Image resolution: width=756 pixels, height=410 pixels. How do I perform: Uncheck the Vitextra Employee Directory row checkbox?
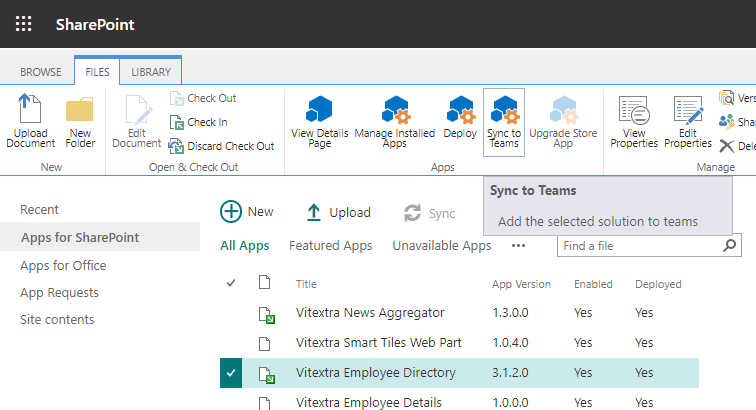click(x=231, y=373)
